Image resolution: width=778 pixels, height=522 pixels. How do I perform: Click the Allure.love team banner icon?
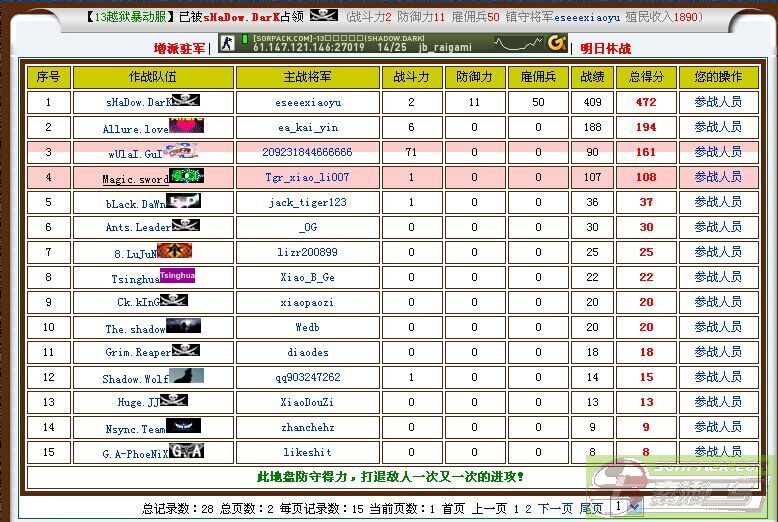(186, 126)
